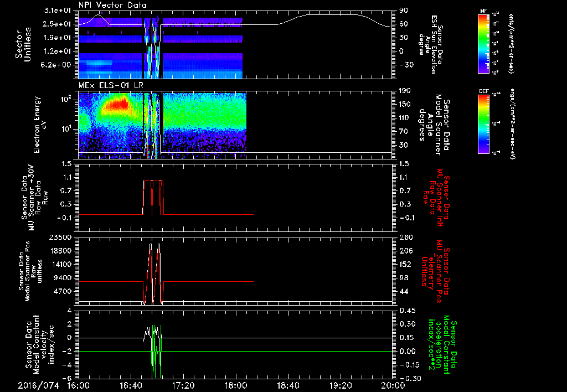
Task: Click the '3.1e+01' sector tick value
Action: pyautogui.click(x=57, y=11)
